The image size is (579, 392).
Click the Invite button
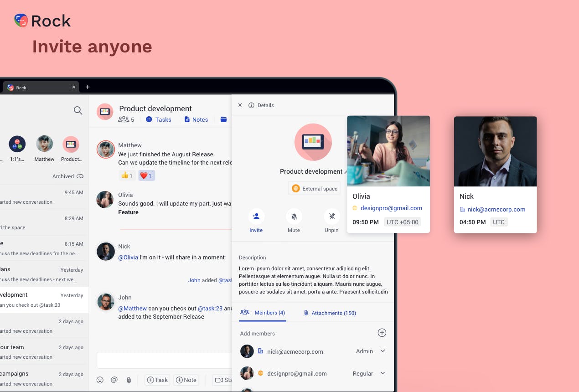pyautogui.click(x=256, y=221)
